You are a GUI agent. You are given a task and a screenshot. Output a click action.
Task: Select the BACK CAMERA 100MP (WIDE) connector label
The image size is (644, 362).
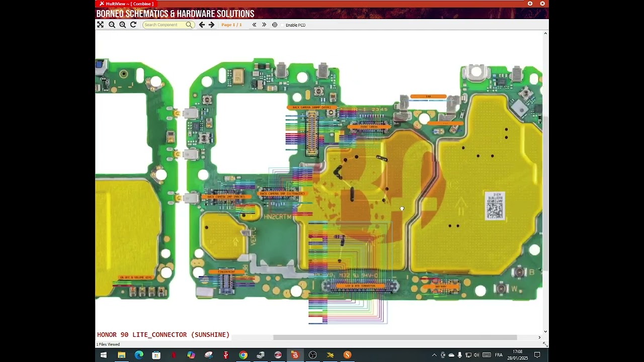click(x=312, y=107)
